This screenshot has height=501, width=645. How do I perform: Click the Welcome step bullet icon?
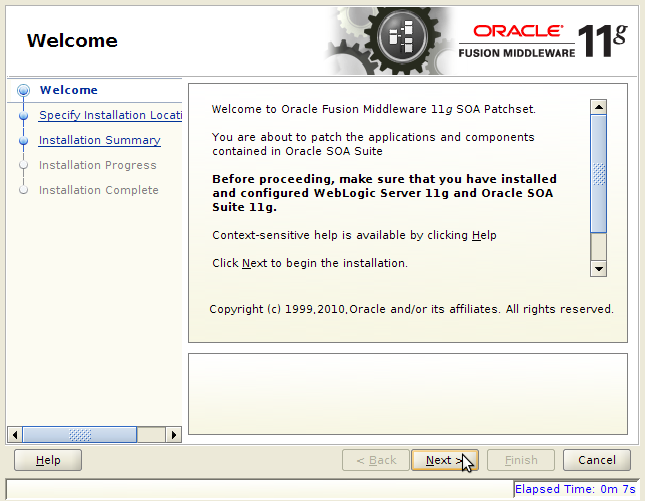pyautogui.click(x=23, y=90)
